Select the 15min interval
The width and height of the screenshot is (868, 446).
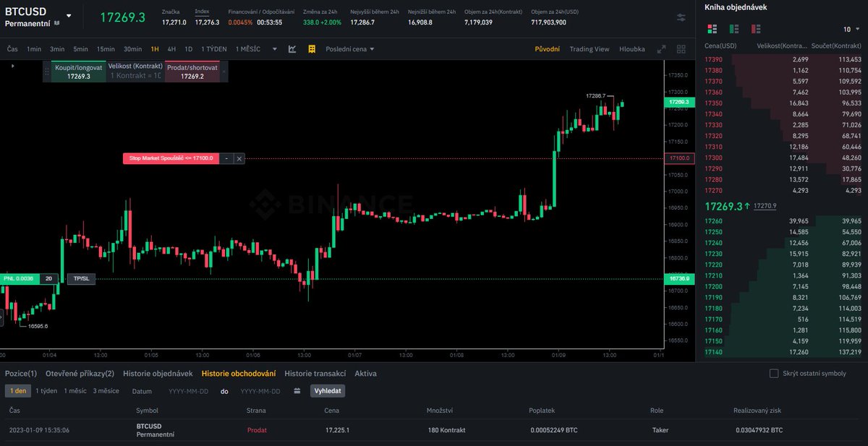pyautogui.click(x=106, y=49)
